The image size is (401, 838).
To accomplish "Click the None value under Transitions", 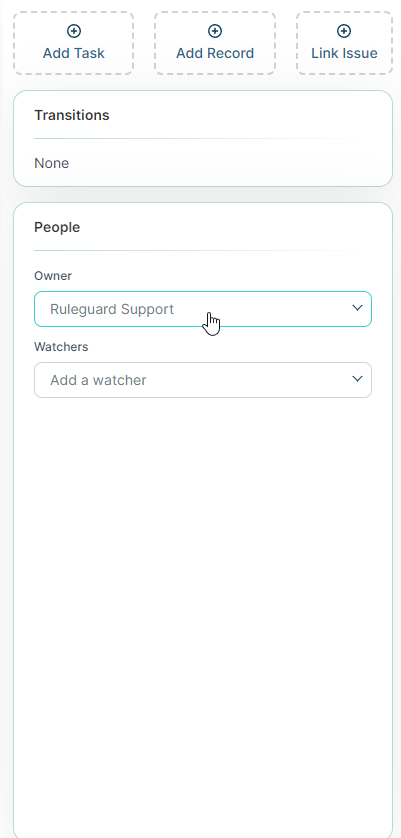I will click(51, 163).
